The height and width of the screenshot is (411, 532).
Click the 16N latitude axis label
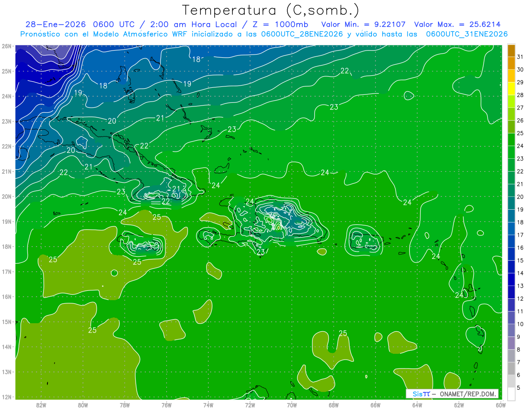click(x=7, y=297)
